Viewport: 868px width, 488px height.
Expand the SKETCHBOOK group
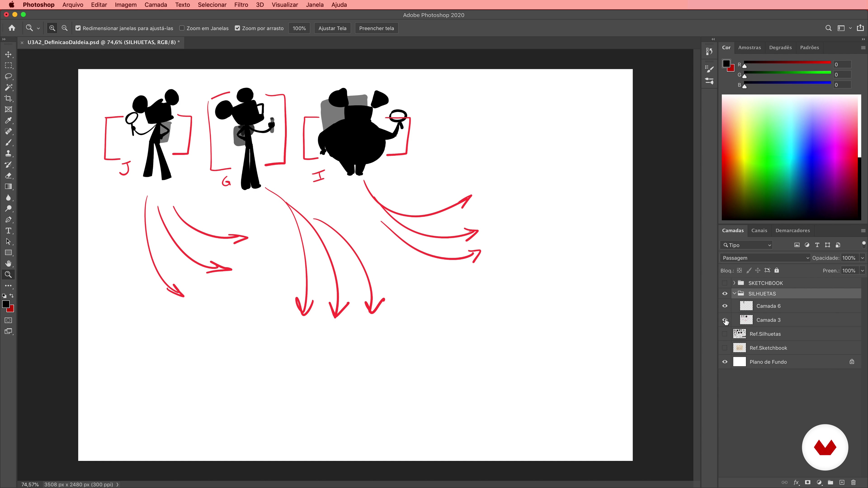pos(734,283)
